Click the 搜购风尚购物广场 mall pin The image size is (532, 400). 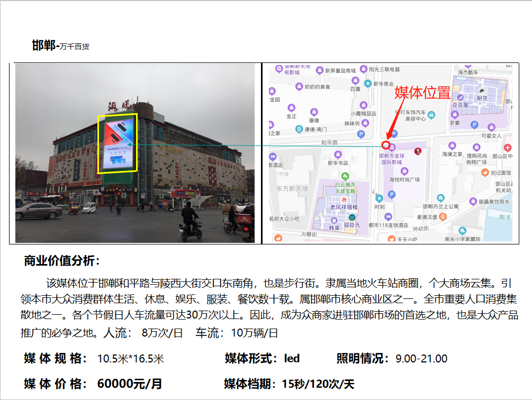477,147
